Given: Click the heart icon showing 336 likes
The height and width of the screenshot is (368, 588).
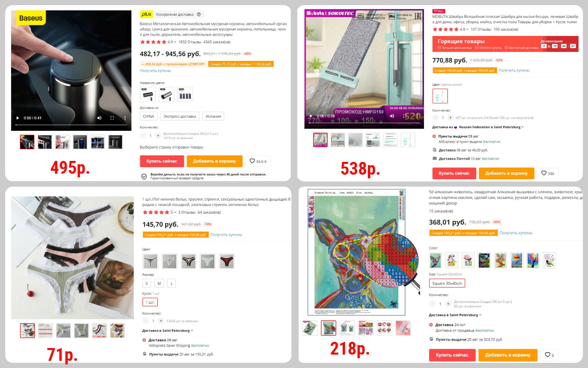Looking at the screenshot, I should [x=547, y=173].
